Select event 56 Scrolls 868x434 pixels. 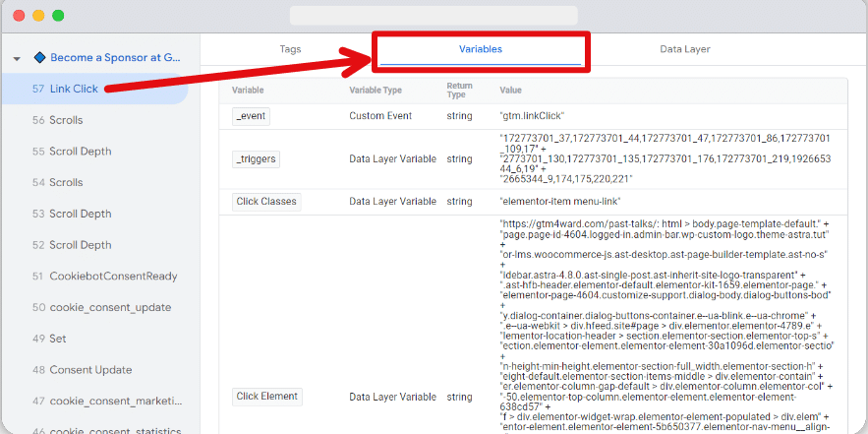point(57,120)
